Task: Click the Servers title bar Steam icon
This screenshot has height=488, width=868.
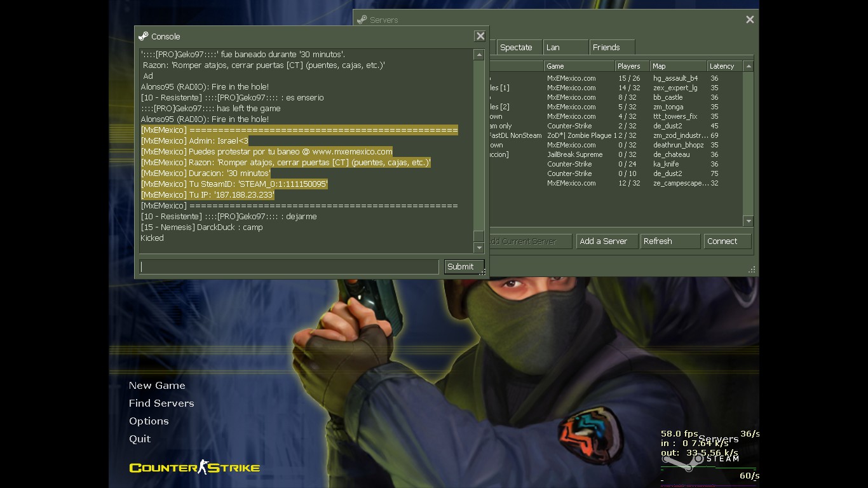Action: click(362, 20)
